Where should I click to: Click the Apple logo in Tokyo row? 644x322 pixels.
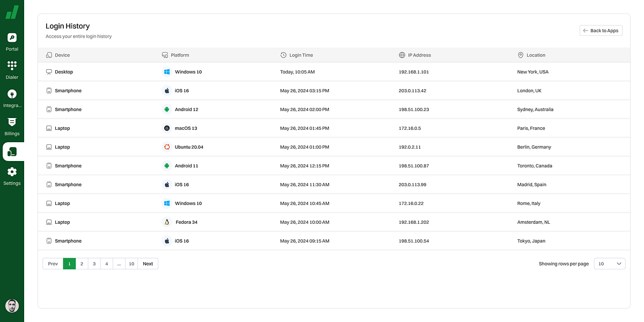pyautogui.click(x=167, y=241)
